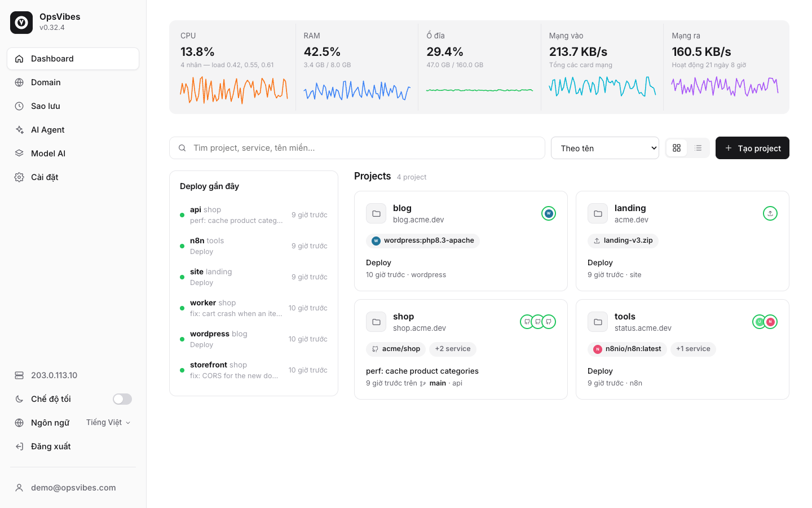Open the Dashboard menu item
Screen dimensions: 812x508
click(73, 59)
